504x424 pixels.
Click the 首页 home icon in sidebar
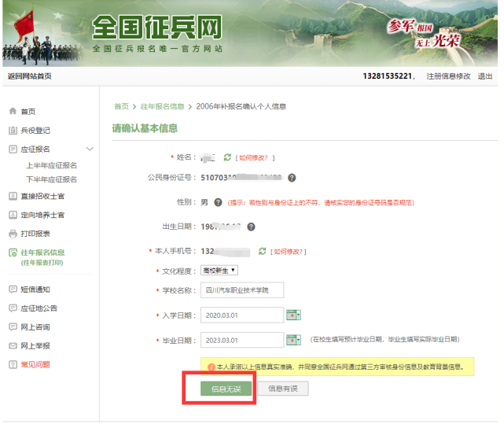pos(13,112)
